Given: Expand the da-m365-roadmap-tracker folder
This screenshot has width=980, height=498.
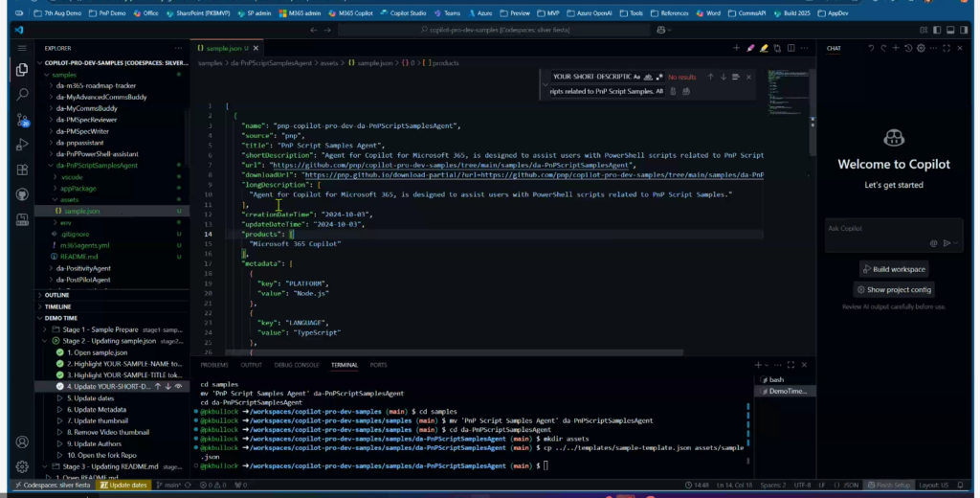Looking at the screenshot, I should 52,85.
